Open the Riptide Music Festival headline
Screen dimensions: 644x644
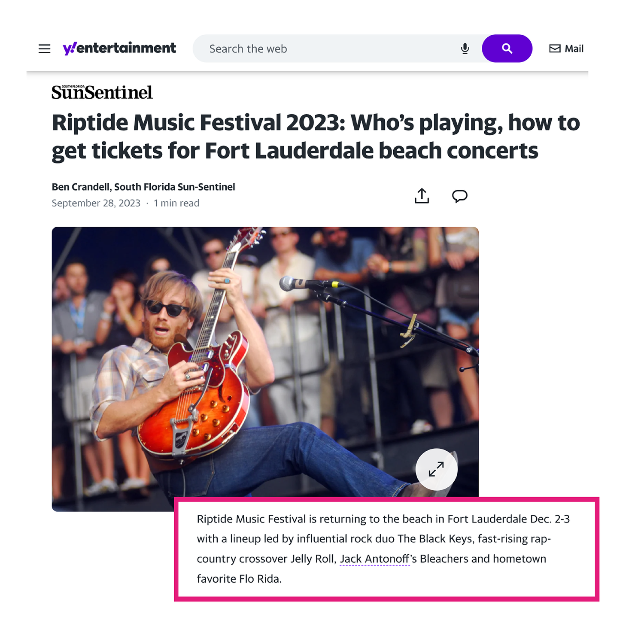click(x=316, y=137)
